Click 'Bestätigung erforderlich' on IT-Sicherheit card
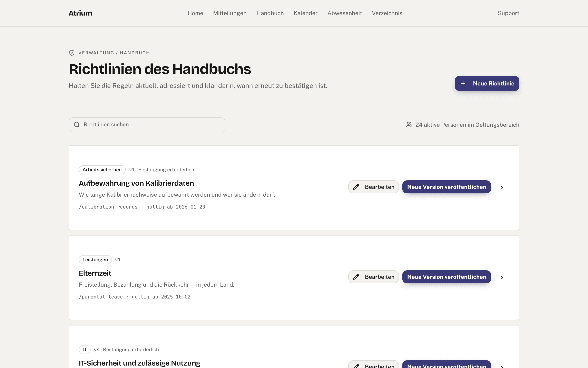The width and height of the screenshot is (588, 368). [x=131, y=350]
